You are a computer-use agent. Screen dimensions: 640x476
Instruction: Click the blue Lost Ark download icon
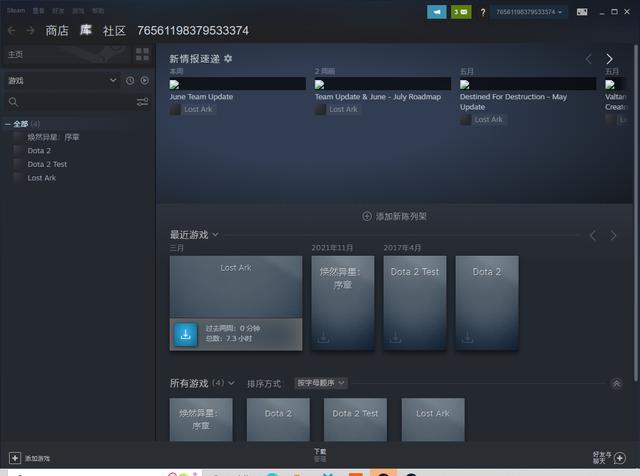pos(185,334)
